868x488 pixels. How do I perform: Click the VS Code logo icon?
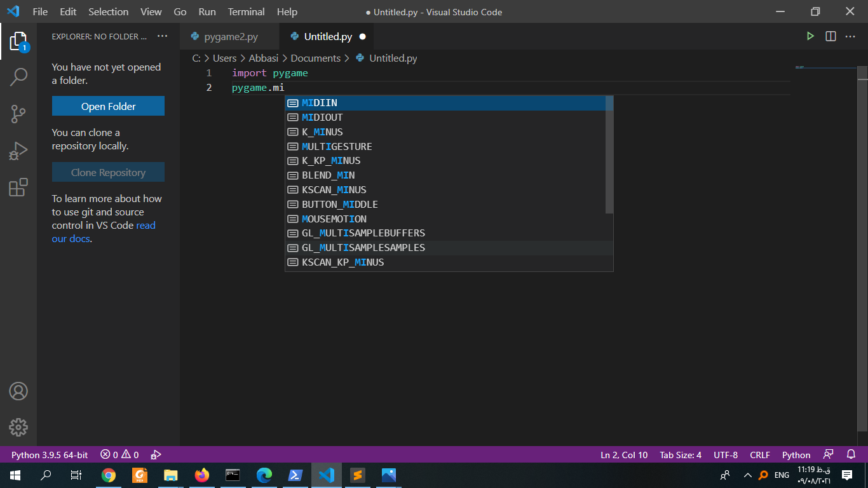(13, 11)
